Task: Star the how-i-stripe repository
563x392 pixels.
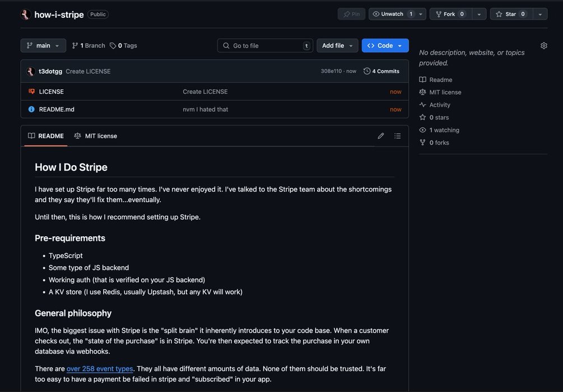Action: (511, 14)
